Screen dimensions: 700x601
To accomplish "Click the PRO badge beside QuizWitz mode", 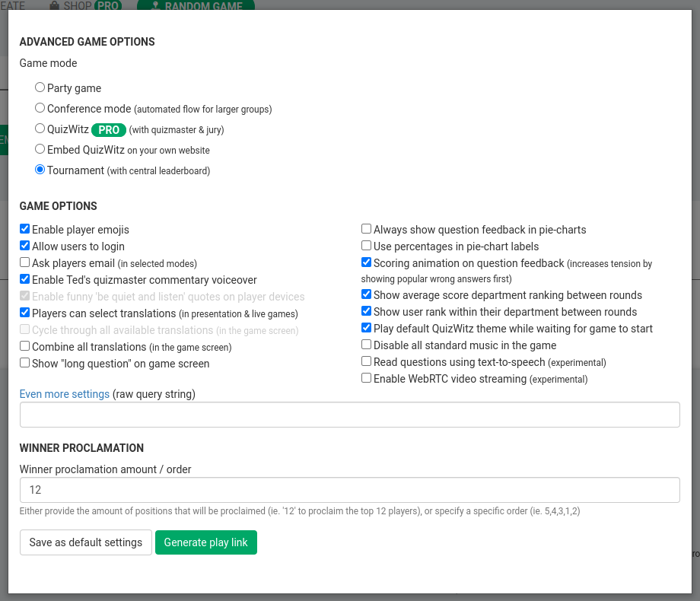I will 108,129.
